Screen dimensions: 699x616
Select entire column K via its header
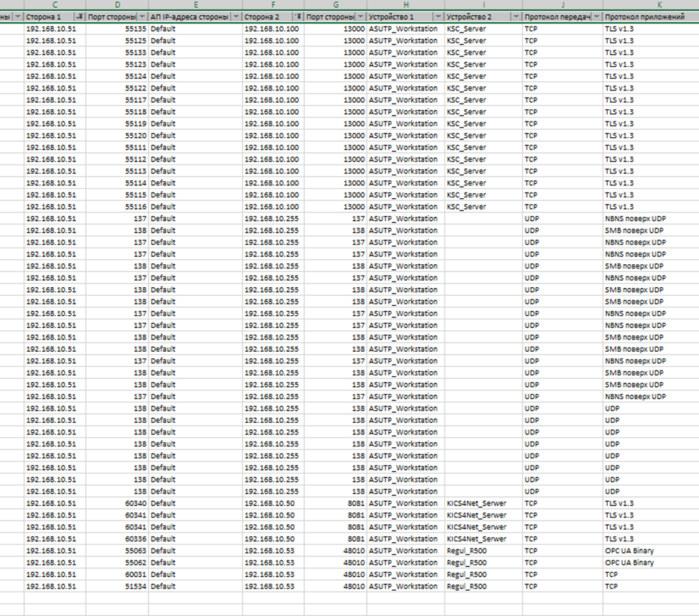(x=650, y=5)
